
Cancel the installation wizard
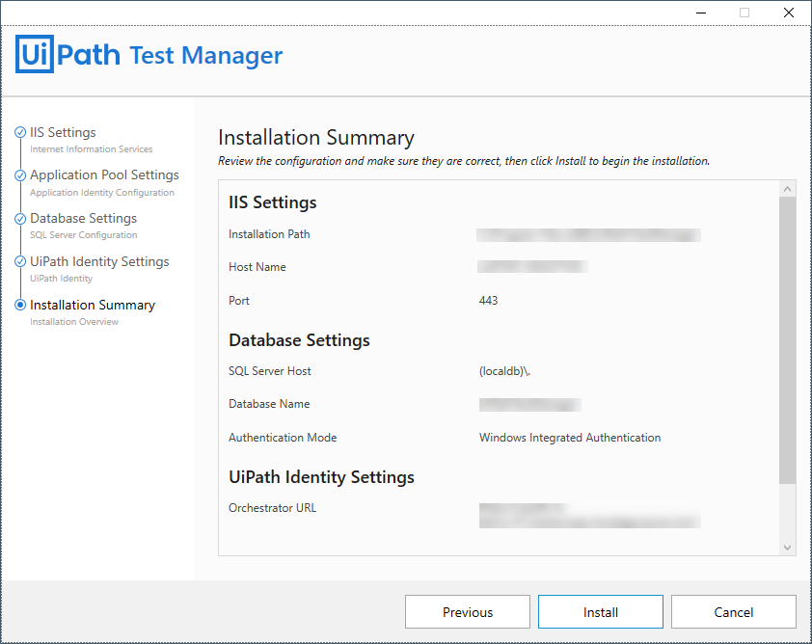pos(734,612)
